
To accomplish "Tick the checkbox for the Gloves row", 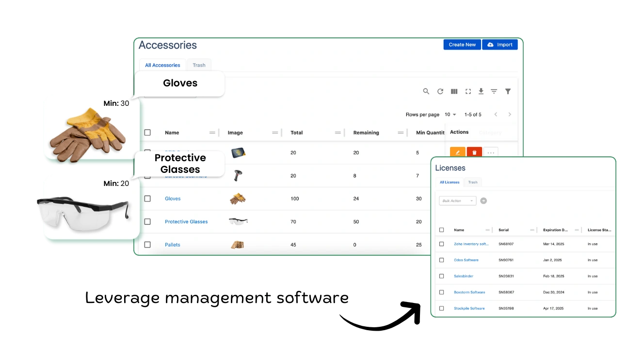I will pyautogui.click(x=147, y=199).
